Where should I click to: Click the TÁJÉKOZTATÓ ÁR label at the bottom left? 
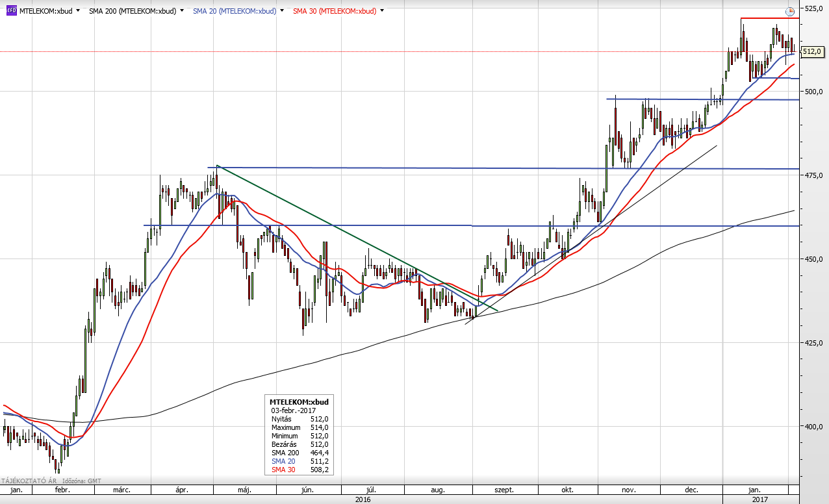tap(28, 481)
